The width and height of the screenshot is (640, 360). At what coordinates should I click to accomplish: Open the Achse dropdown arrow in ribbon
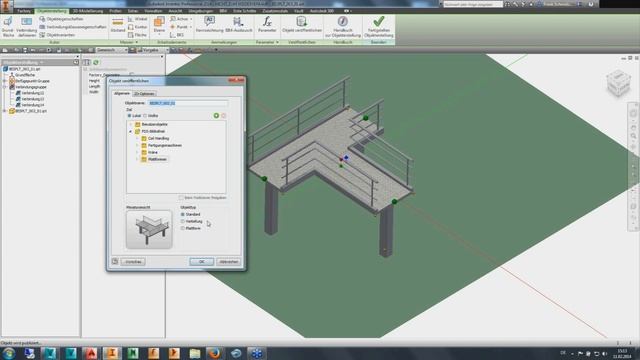click(191, 19)
